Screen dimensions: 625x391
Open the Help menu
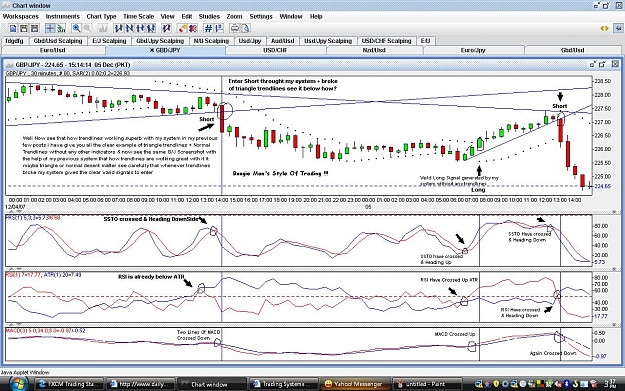316,16
